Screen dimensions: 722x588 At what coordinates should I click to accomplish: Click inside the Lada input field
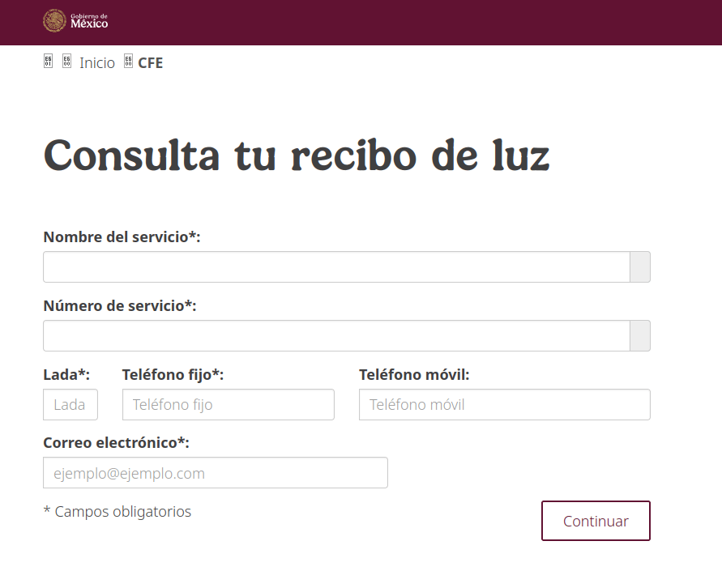tap(70, 404)
